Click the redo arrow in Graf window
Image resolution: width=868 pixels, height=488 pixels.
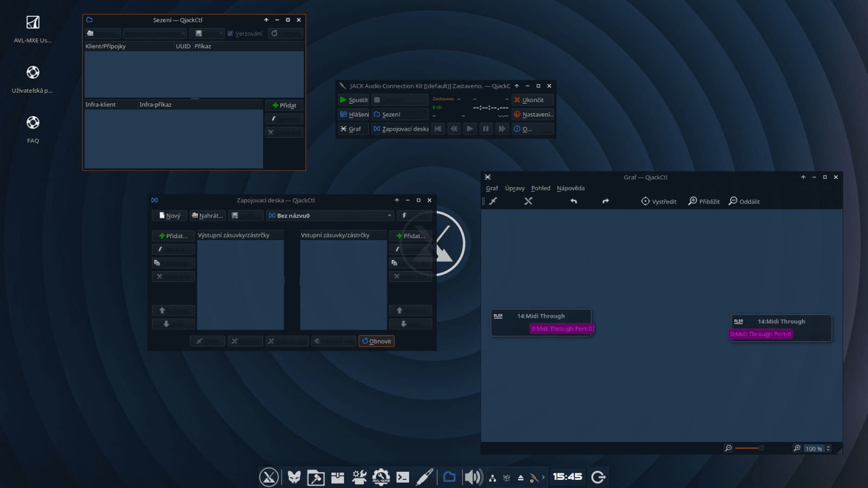coord(606,201)
